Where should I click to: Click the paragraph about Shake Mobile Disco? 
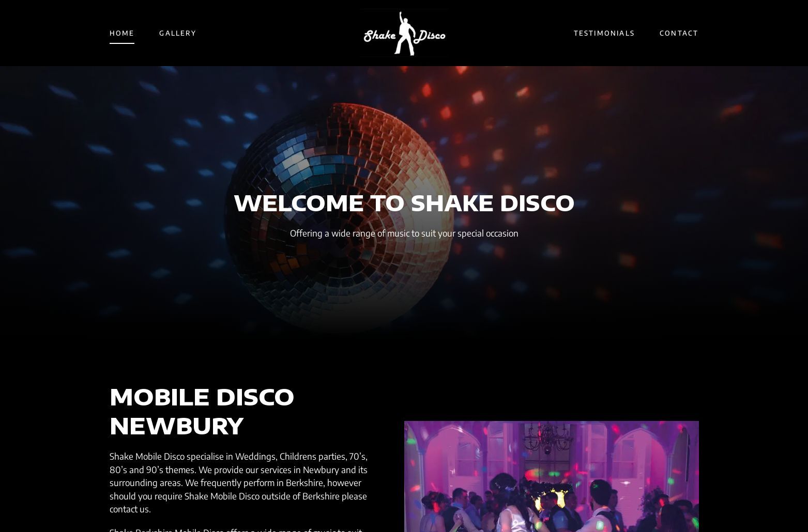238,482
